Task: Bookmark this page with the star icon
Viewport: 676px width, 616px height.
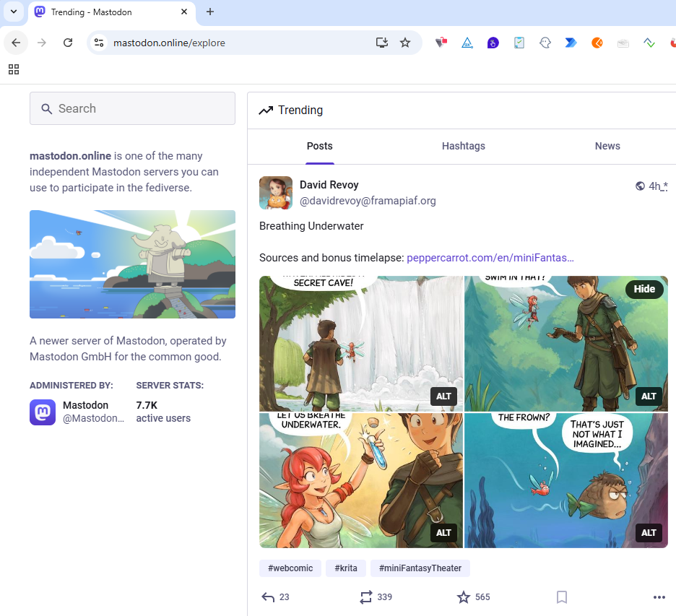Action: click(x=405, y=43)
